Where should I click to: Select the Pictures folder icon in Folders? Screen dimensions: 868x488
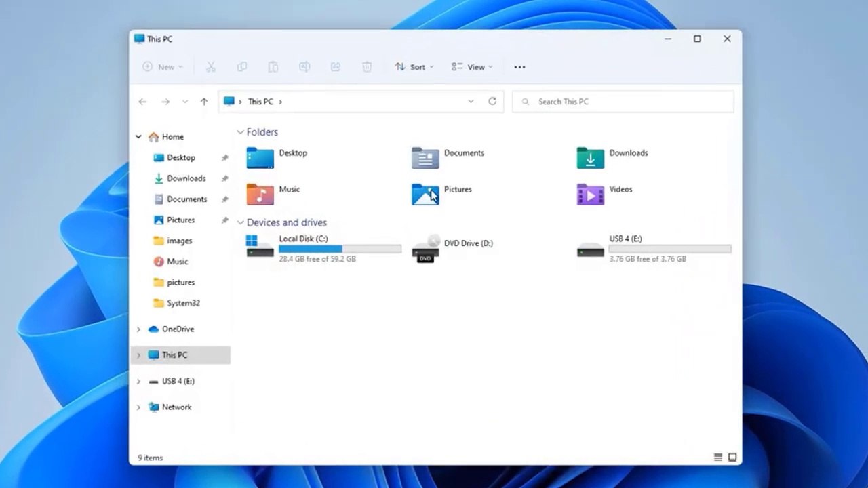425,195
